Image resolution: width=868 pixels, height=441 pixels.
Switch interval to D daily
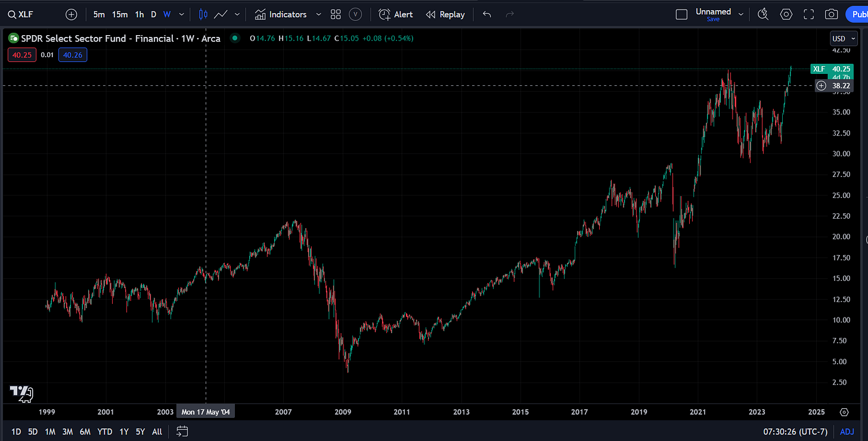click(154, 14)
